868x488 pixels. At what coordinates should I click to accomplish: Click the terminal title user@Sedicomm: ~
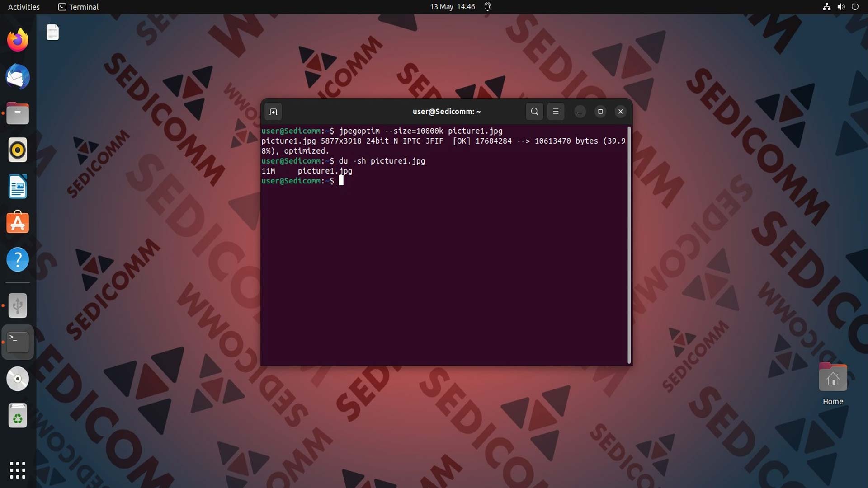447,112
